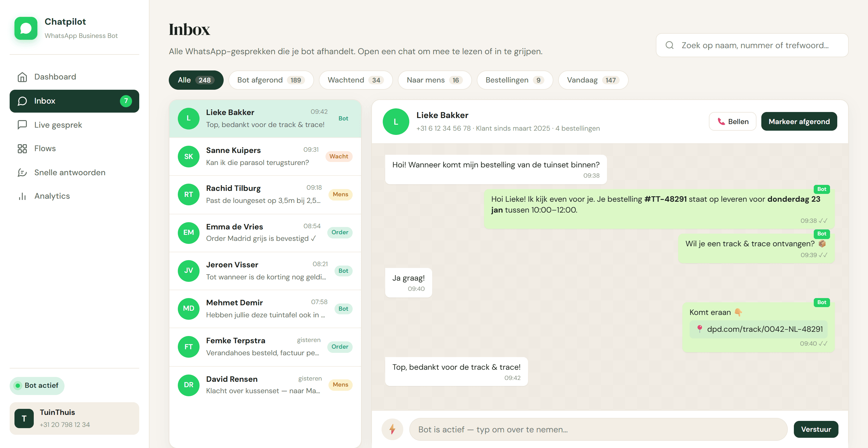Open chat 'Hebben jullie deze tuintafel ook in'

pyautogui.click(x=265, y=309)
